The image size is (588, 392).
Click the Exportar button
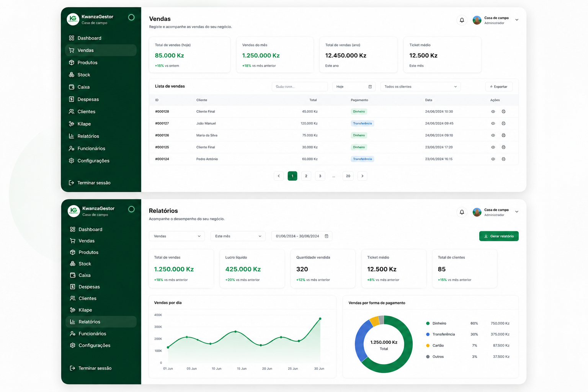pos(499,87)
